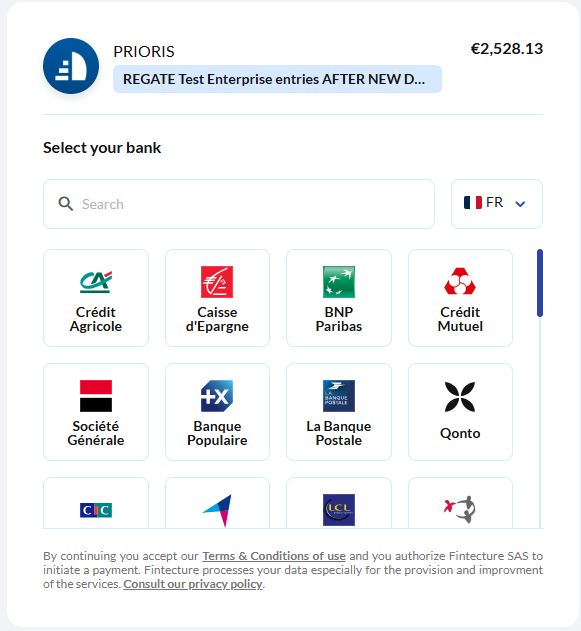This screenshot has width=581, height=631.
Task: Choose the Caisse d'Epargne squirrel logo
Action: coord(217,282)
